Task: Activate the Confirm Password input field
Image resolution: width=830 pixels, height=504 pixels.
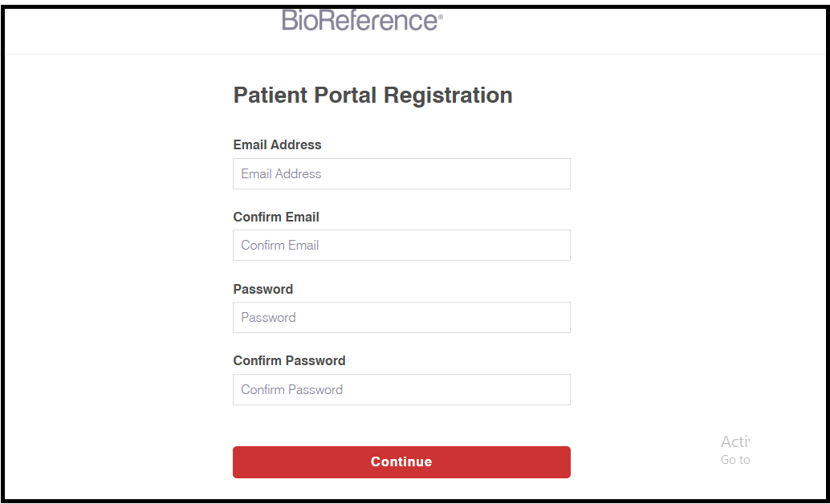Action: (401, 390)
